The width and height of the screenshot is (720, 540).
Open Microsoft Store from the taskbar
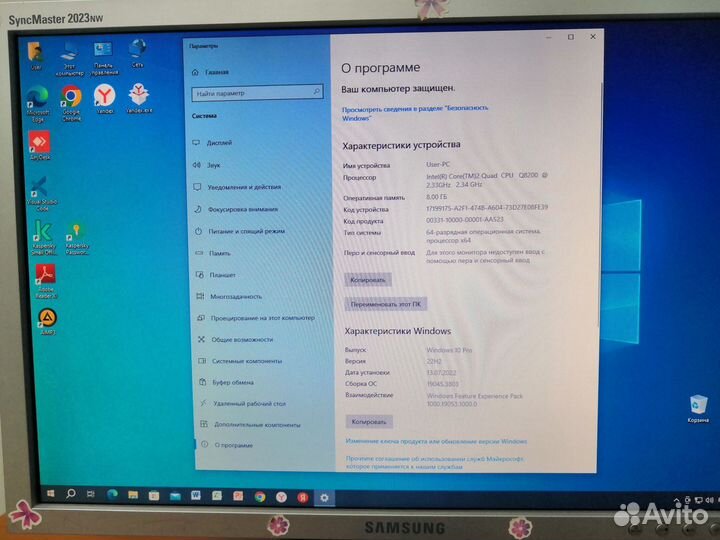pyautogui.click(x=154, y=495)
